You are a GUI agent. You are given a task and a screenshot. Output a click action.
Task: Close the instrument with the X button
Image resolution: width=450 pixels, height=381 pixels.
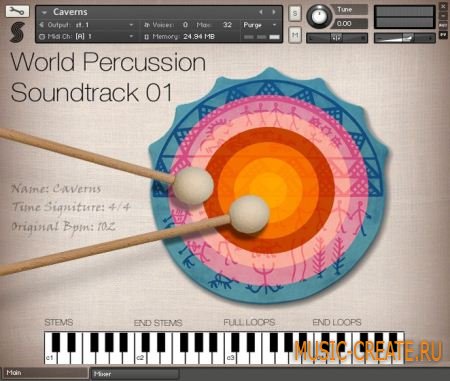443,6
